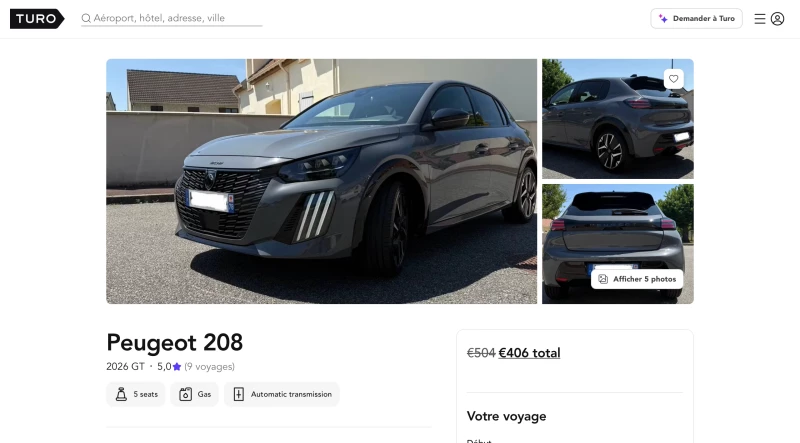This screenshot has height=443, width=800.
Task: Click the fuel pump Gas icon
Action: [x=185, y=394]
